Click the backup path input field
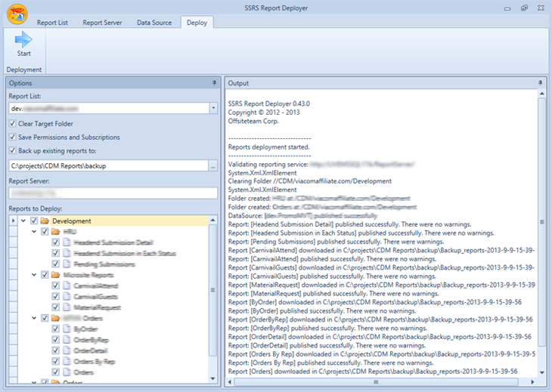The height and width of the screenshot is (392, 552). point(108,165)
